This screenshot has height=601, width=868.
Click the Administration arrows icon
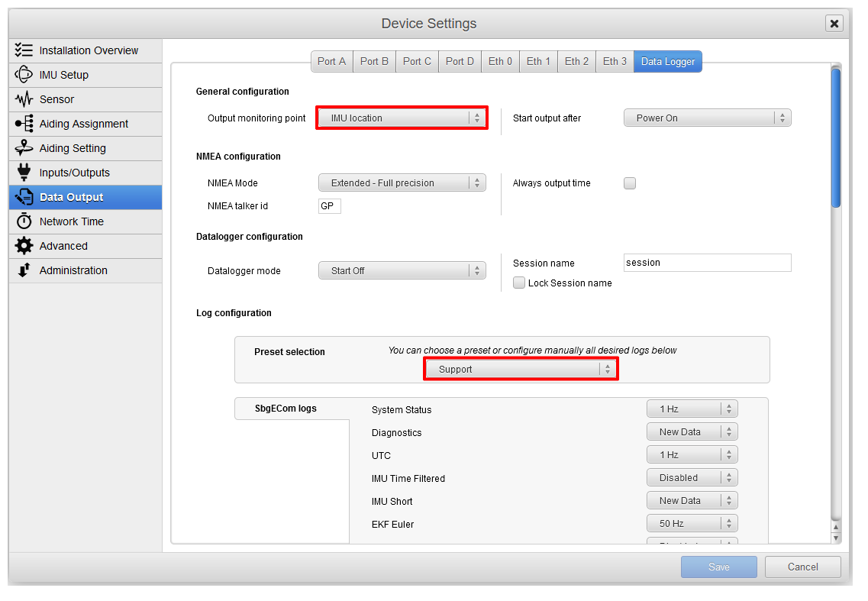(x=23, y=270)
